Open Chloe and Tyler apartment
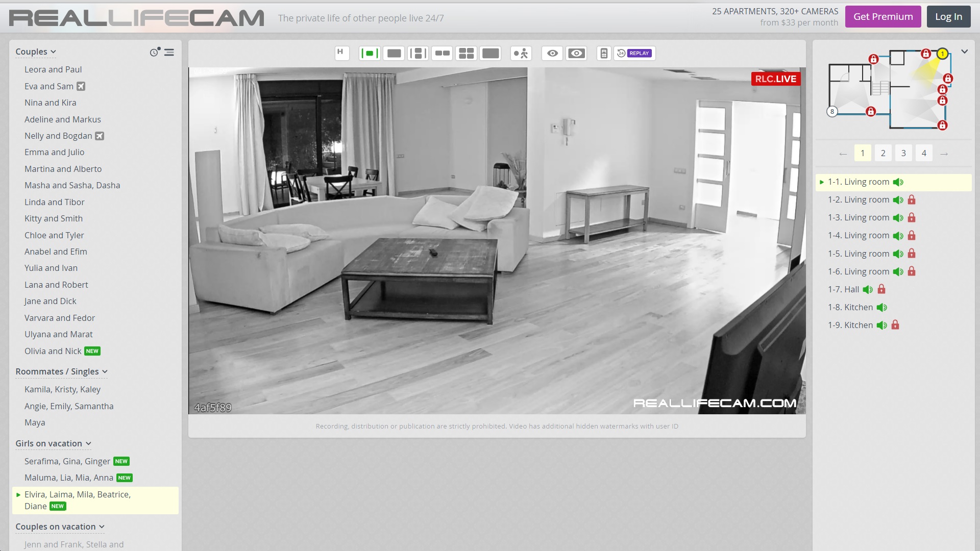 click(x=54, y=235)
